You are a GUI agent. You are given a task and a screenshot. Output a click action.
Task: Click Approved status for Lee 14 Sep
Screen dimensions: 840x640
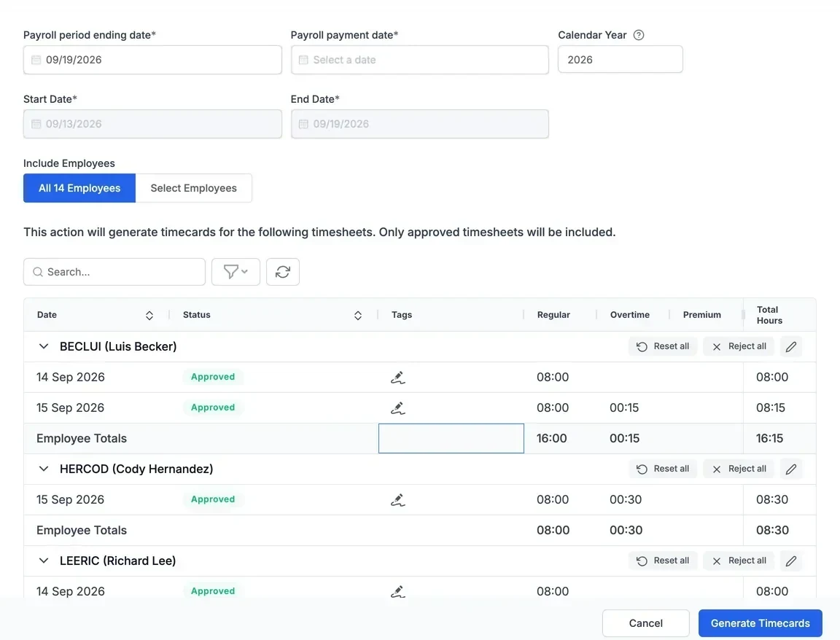213,590
